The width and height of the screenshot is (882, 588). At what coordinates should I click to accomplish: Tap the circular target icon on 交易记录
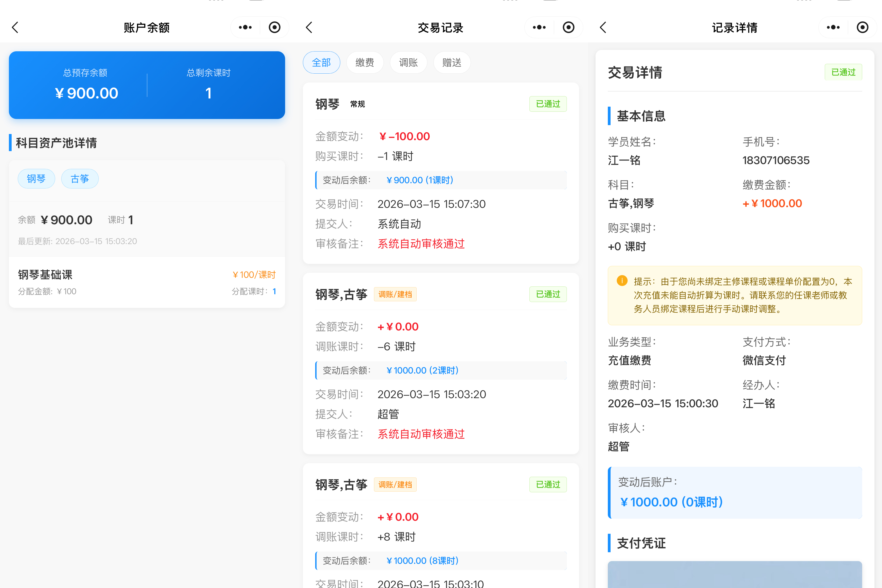(568, 27)
